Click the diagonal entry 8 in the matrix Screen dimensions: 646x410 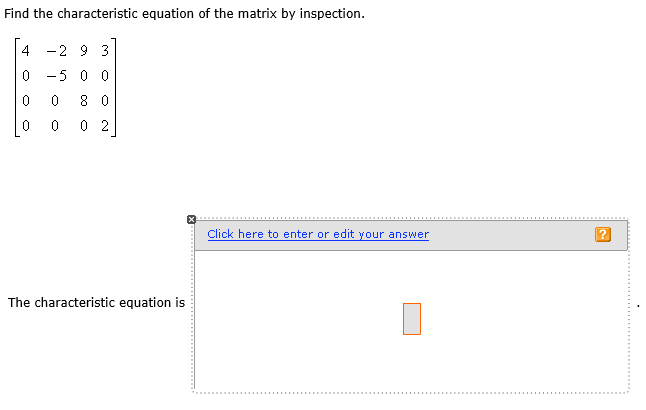tap(88, 100)
